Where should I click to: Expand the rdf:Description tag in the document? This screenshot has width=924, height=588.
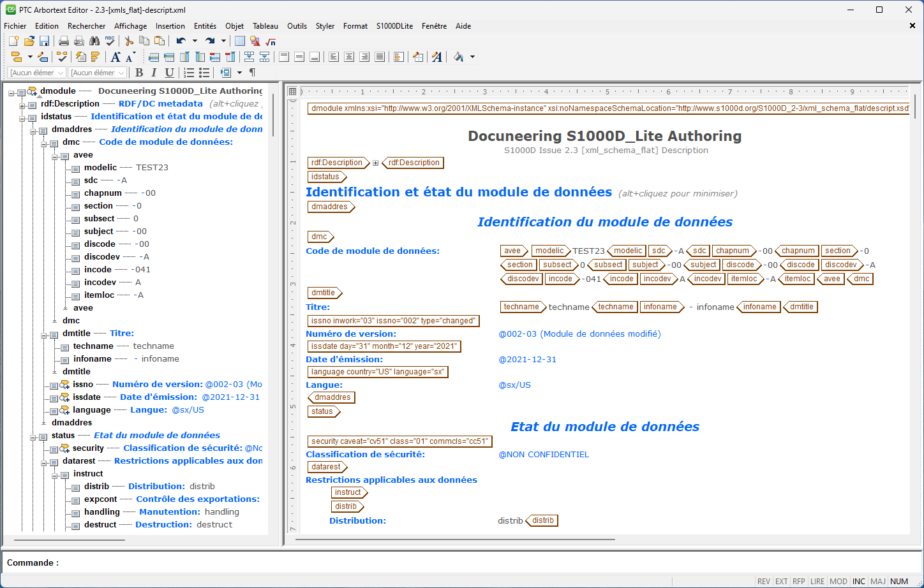pyautogui.click(x=376, y=163)
